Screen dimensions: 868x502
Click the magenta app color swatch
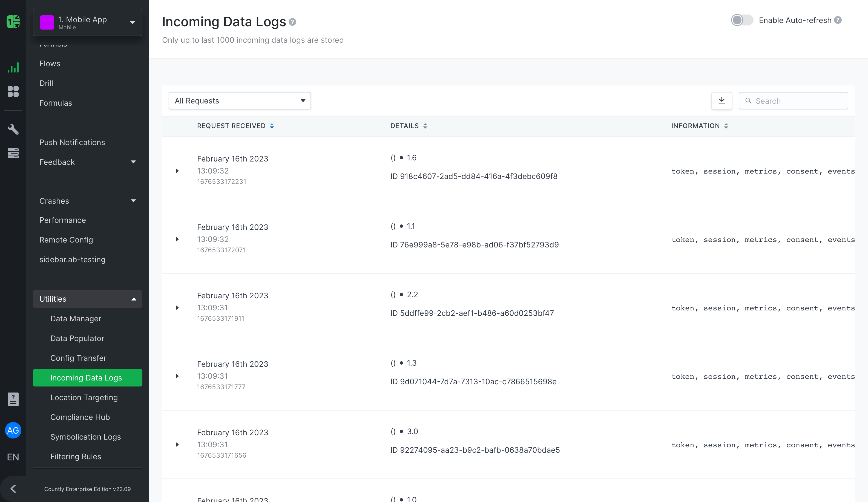pos(47,22)
